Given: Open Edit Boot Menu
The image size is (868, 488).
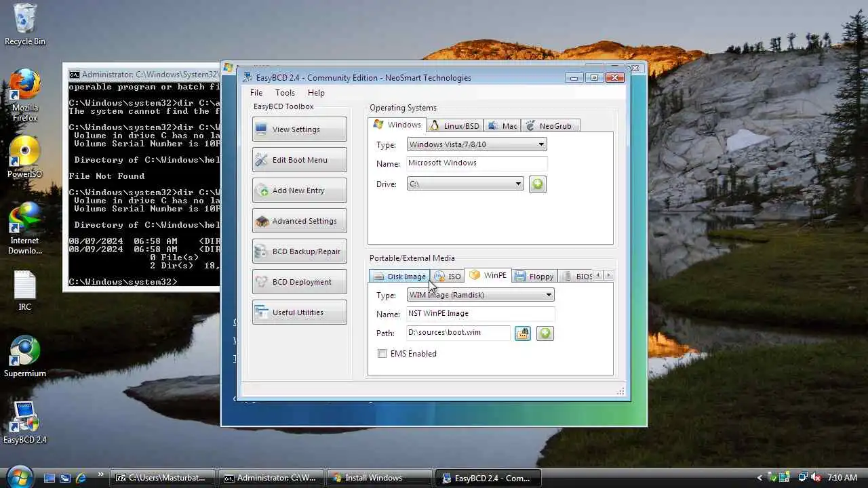Looking at the screenshot, I should 299,160.
